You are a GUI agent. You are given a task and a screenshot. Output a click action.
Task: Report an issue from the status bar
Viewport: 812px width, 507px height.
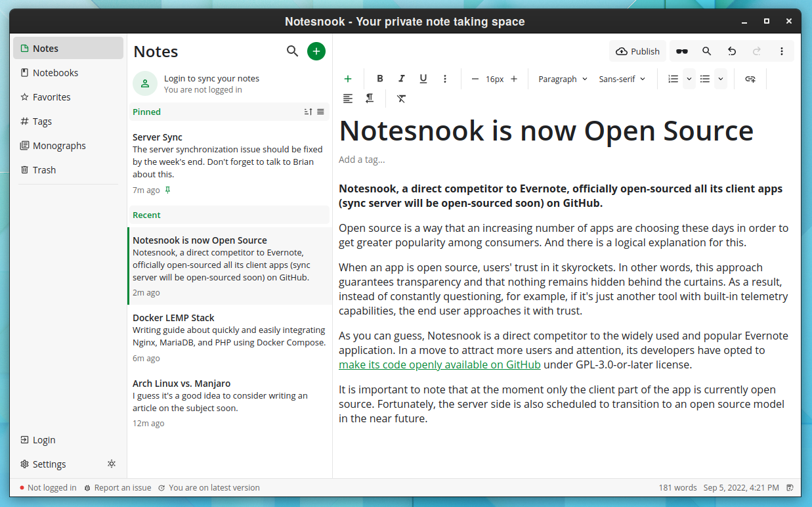pos(118,488)
